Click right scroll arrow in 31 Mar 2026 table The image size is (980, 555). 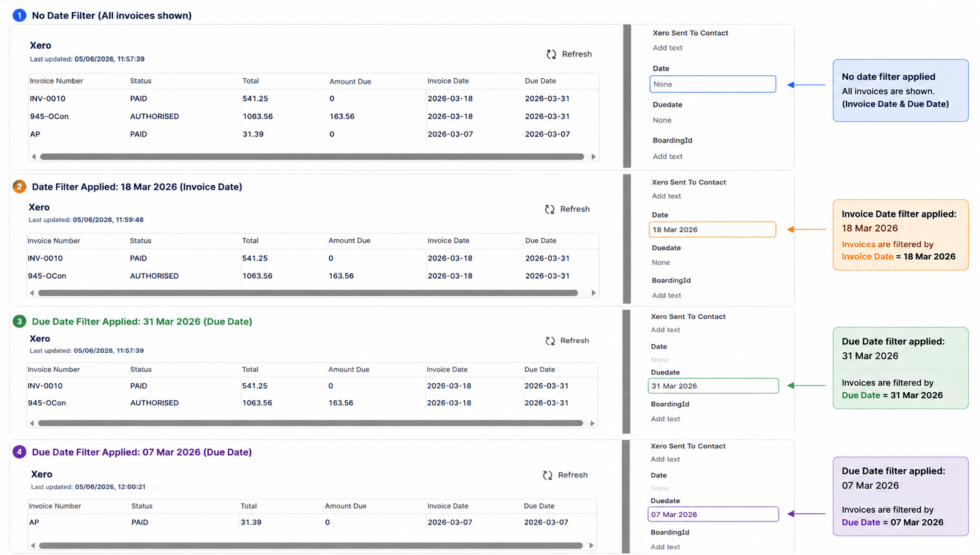pyautogui.click(x=592, y=423)
